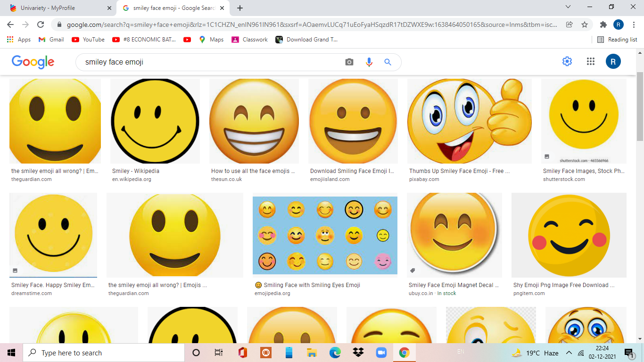Show hidden system tray icons
644x362 pixels.
569,353
